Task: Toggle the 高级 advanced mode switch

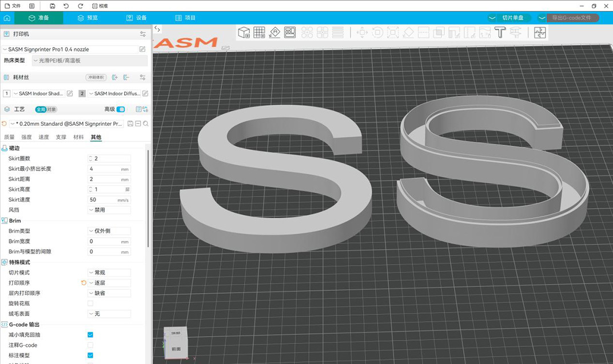Action: 121,109
